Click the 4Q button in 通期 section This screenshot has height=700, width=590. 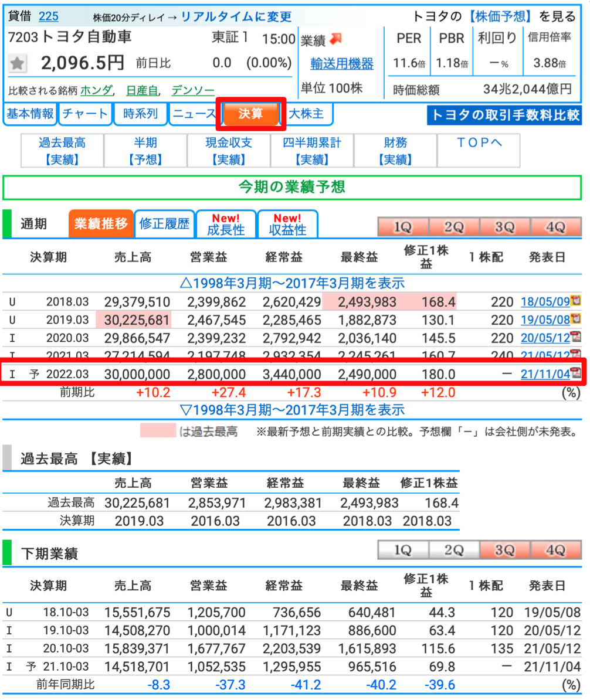tap(555, 227)
